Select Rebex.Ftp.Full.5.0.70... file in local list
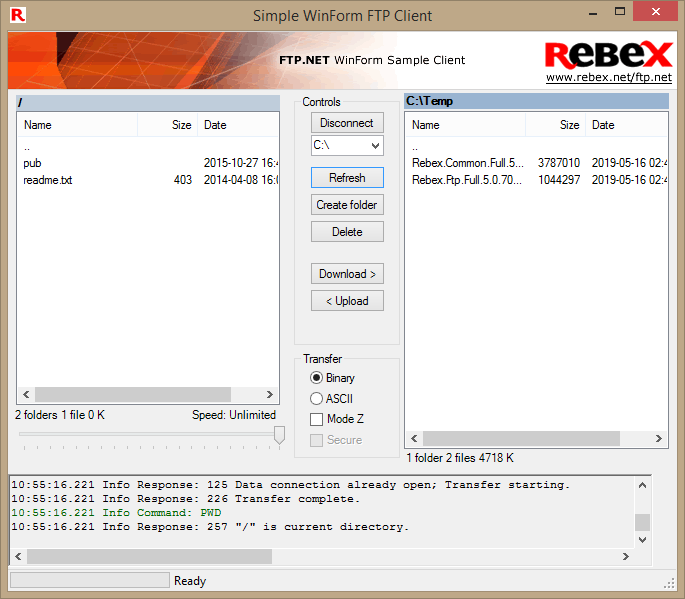The width and height of the screenshot is (685, 599). 467,180
